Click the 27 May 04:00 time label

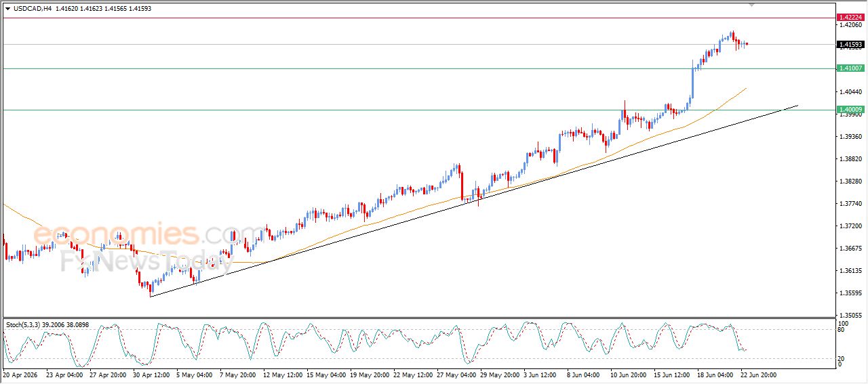(456, 375)
